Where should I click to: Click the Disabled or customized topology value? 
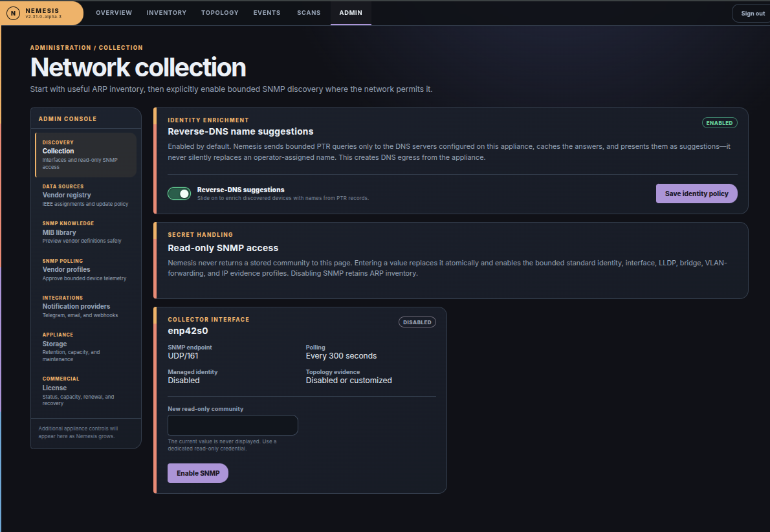(x=349, y=380)
